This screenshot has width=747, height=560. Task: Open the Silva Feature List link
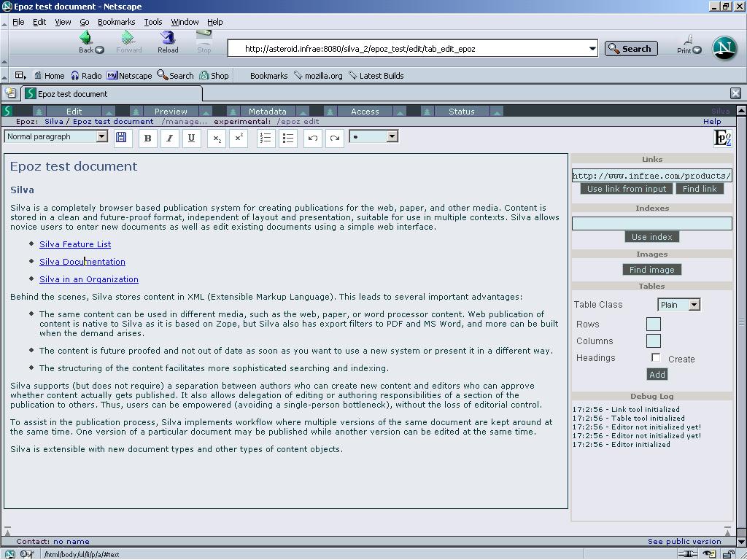point(75,244)
